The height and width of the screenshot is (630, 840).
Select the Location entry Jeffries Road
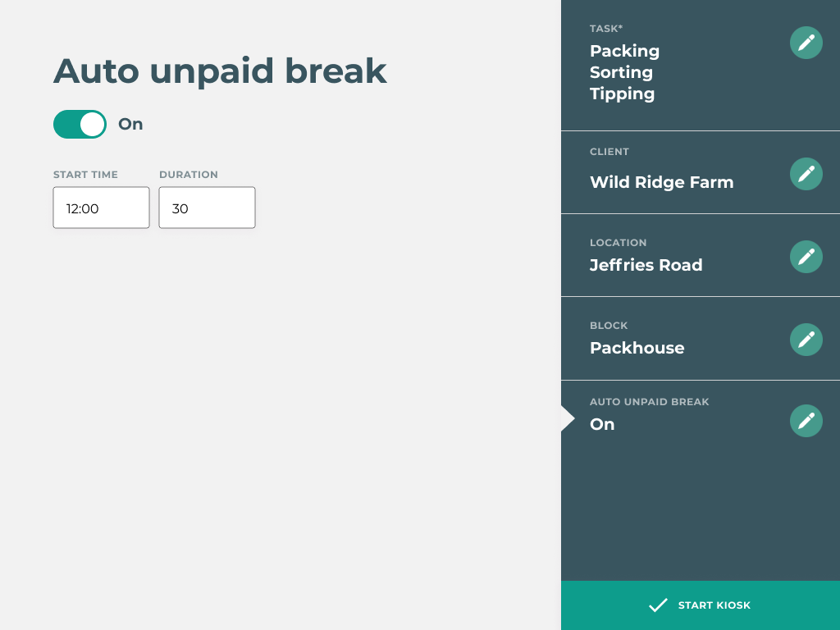point(646,265)
